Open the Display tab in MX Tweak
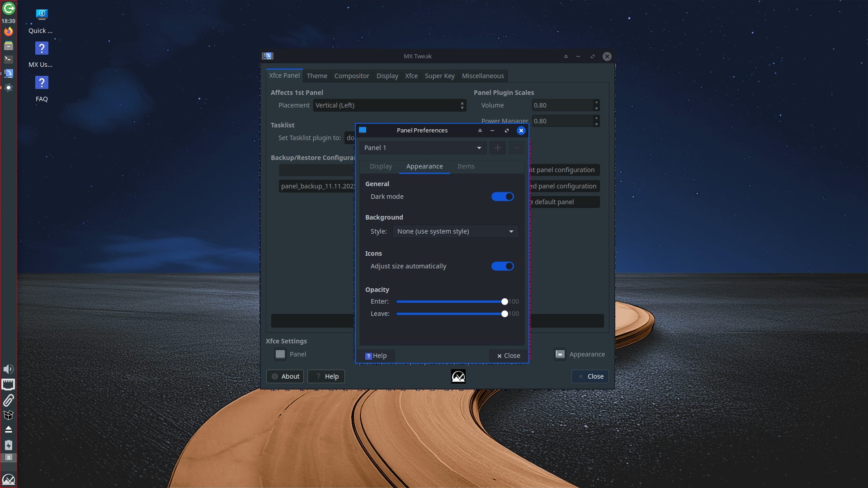The image size is (868, 488). pos(387,76)
